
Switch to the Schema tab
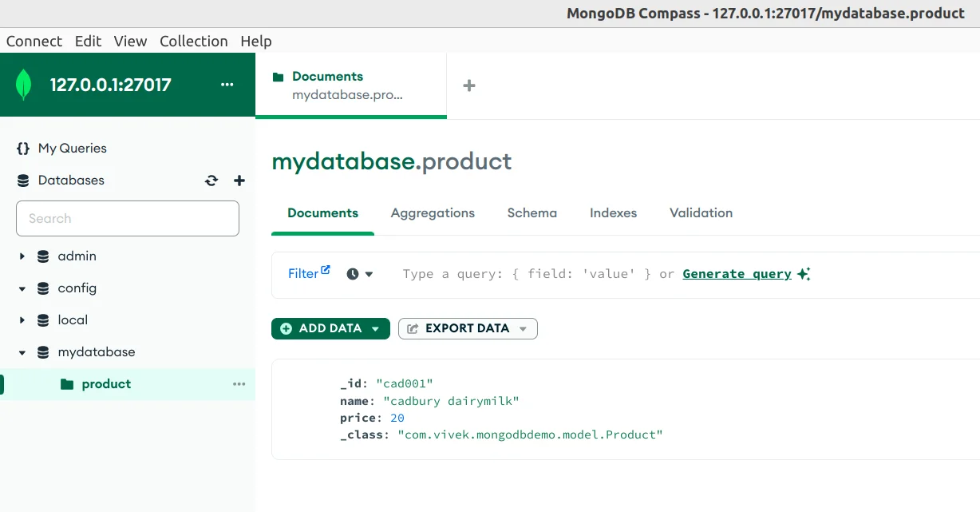532,213
